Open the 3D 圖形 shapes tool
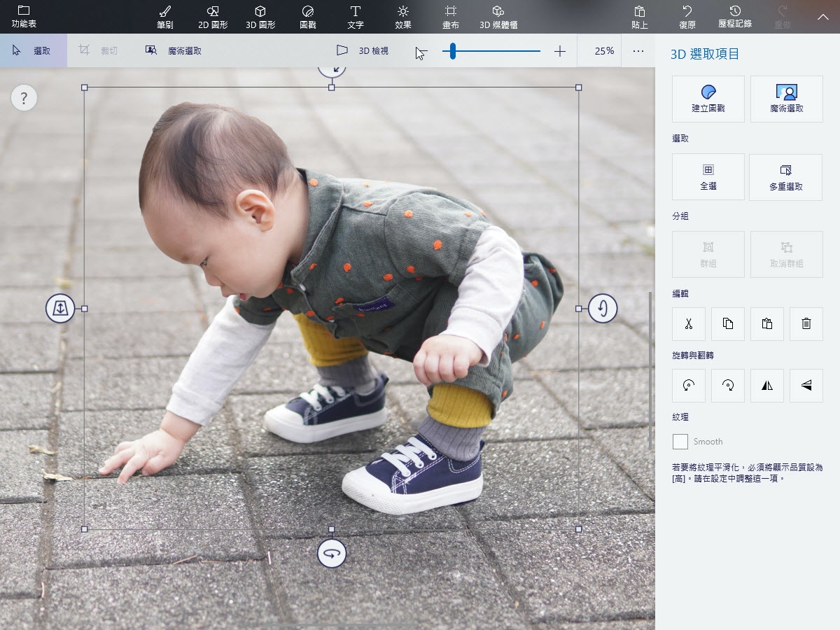The image size is (840, 630). [x=260, y=17]
